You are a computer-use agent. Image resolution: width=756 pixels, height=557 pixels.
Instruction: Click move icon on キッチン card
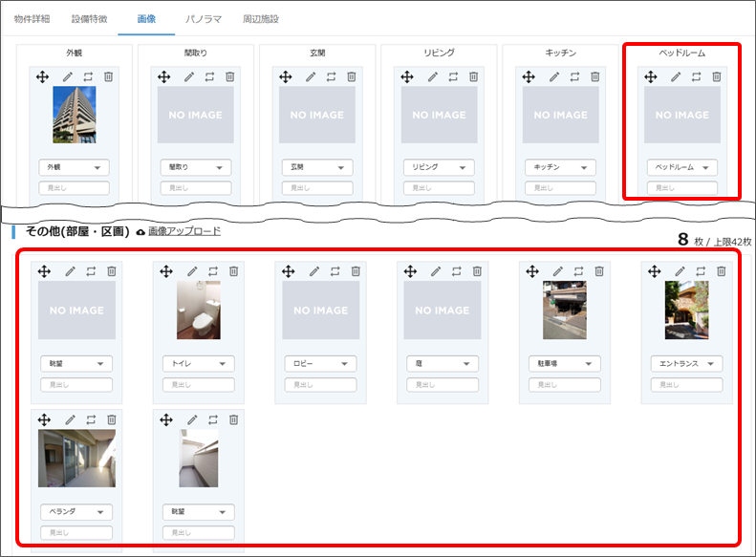coord(529,76)
